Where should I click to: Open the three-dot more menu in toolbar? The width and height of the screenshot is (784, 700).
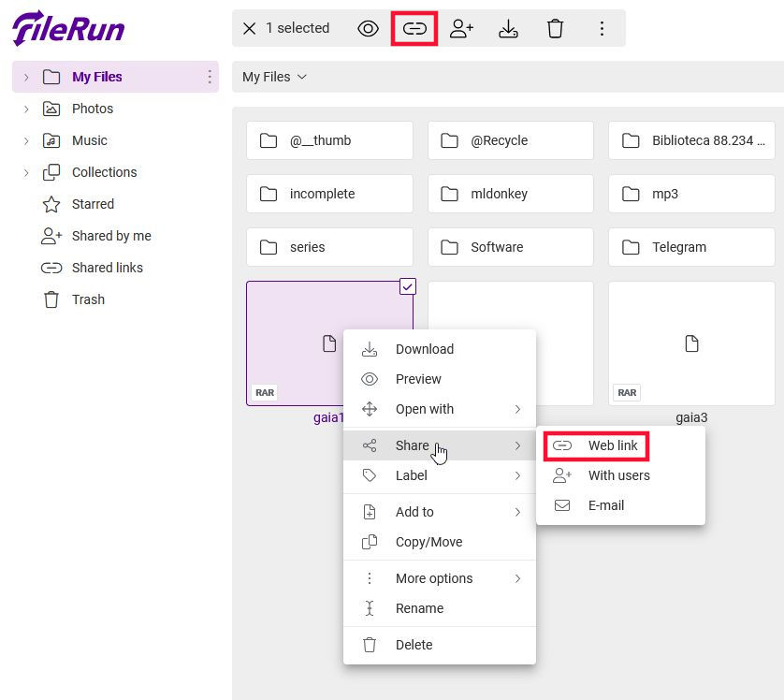(602, 29)
